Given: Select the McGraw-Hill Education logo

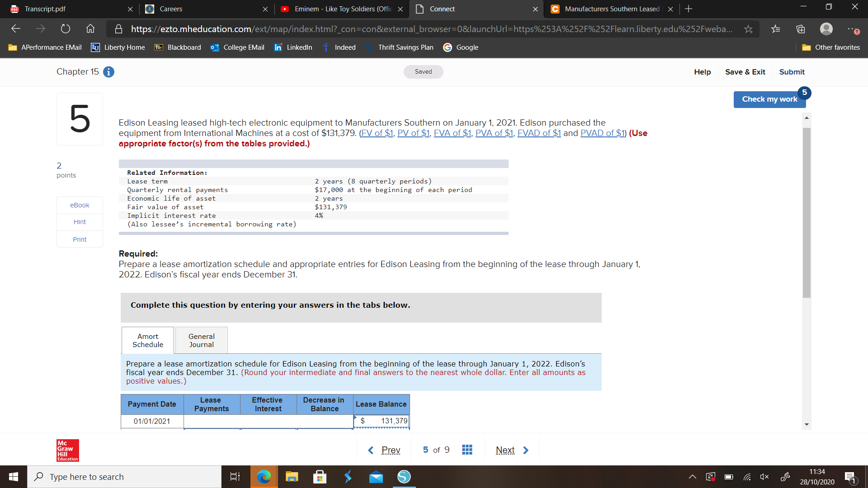Looking at the screenshot, I should point(67,450).
